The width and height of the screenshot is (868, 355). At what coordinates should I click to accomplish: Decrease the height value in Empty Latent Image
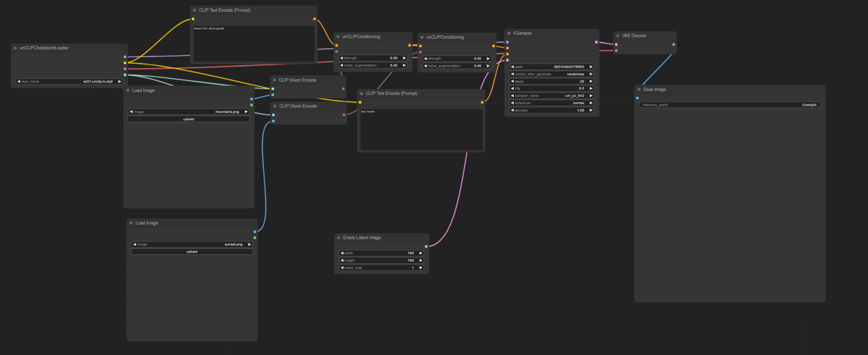[x=342, y=261]
